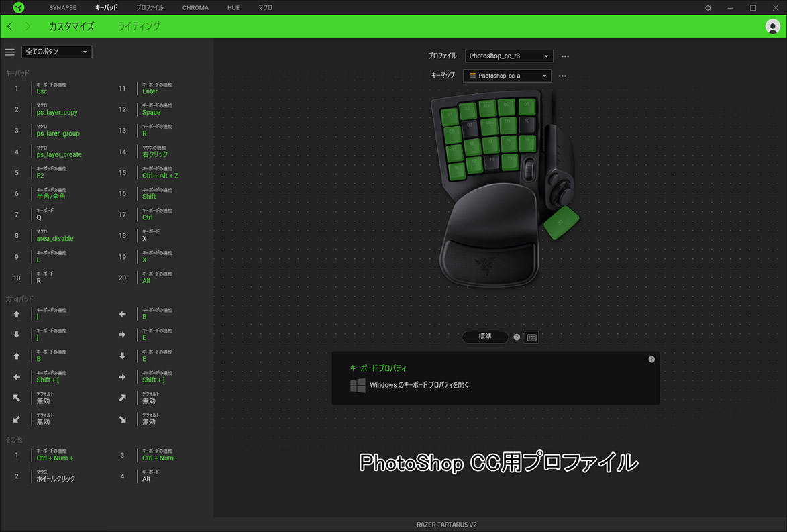Viewport: 787px width, 532px height.
Task: Open the 全てのボタン filter dropdown
Action: [x=57, y=52]
